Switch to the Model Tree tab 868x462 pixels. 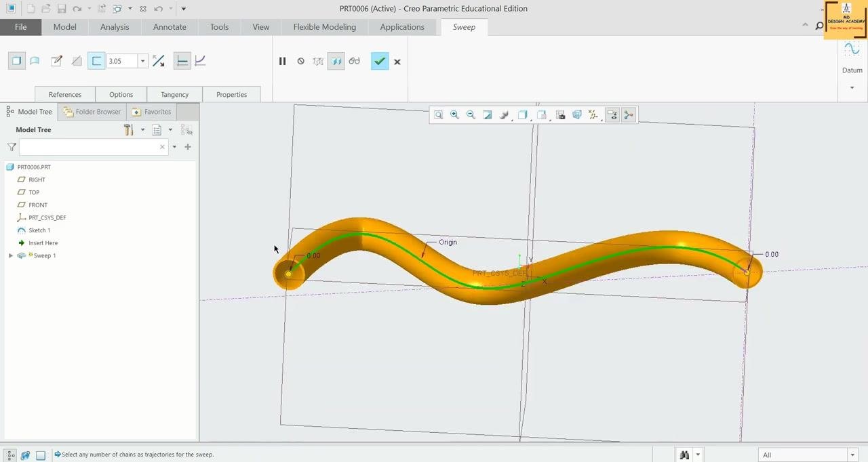[29, 112]
